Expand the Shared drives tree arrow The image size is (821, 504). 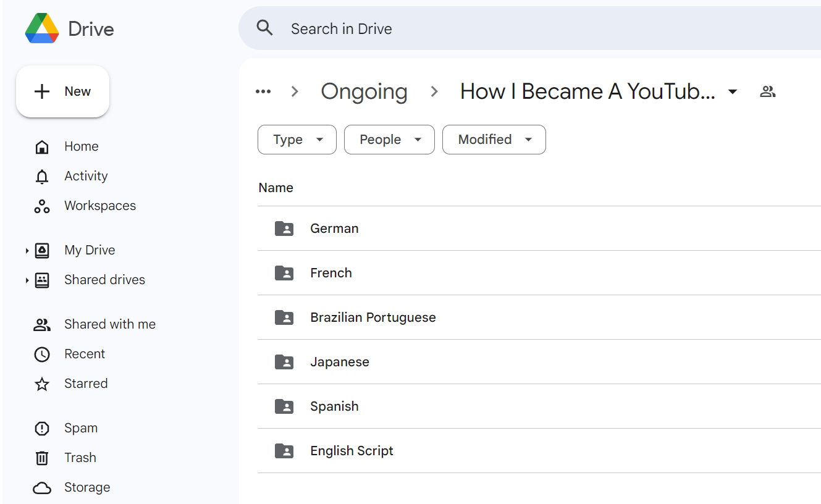coord(27,280)
